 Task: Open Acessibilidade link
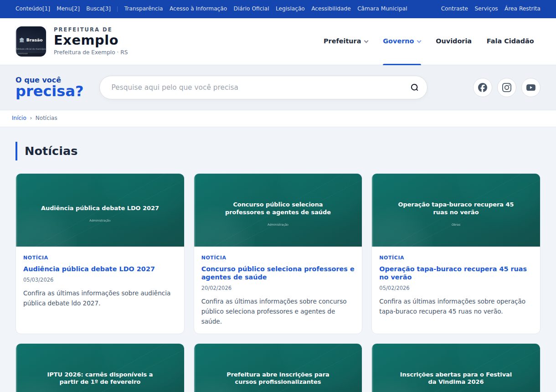click(331, 9)
